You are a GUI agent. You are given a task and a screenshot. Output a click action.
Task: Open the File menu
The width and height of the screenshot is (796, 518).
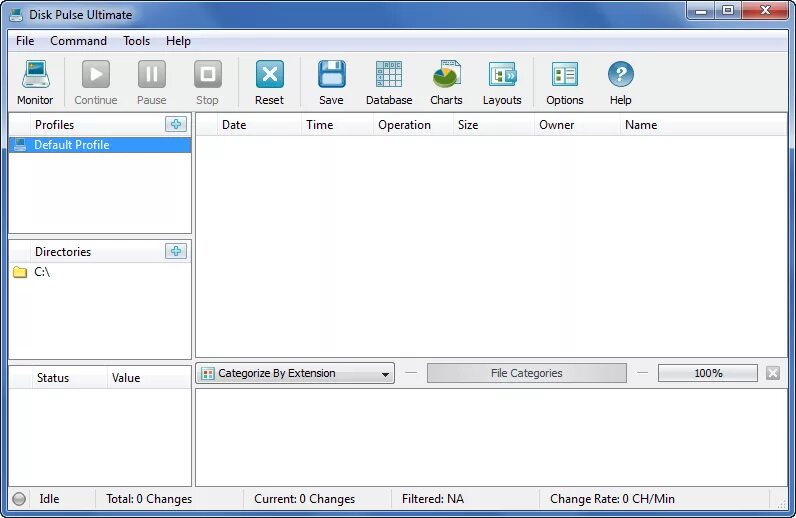coord(25,41)
